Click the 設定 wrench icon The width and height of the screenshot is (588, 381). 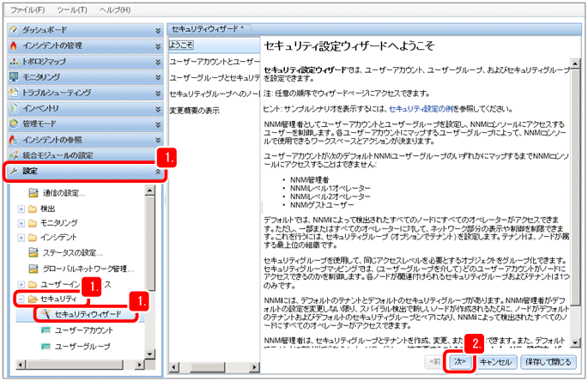tap(14, 171)
